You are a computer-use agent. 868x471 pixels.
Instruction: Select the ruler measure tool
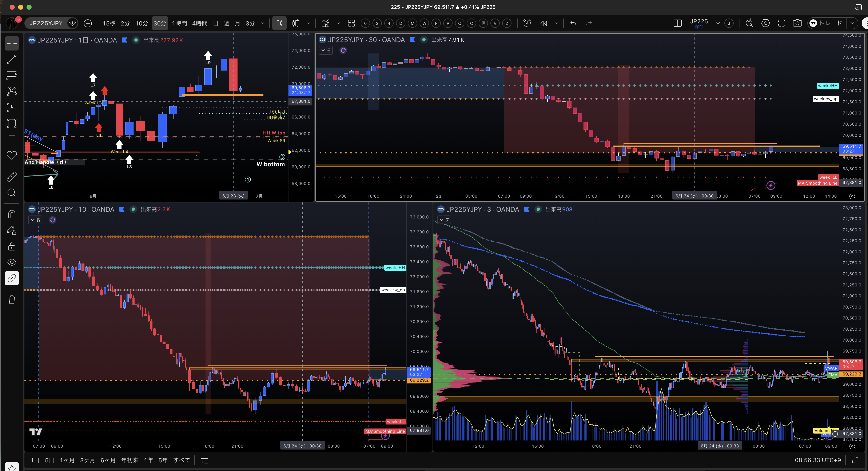pyautogui.click(x=12, y=177)
